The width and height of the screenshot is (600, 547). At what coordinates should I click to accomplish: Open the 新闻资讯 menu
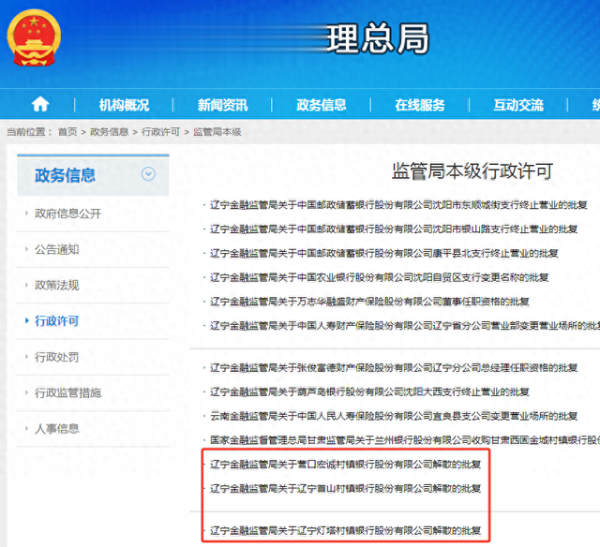tap(223, 105)
